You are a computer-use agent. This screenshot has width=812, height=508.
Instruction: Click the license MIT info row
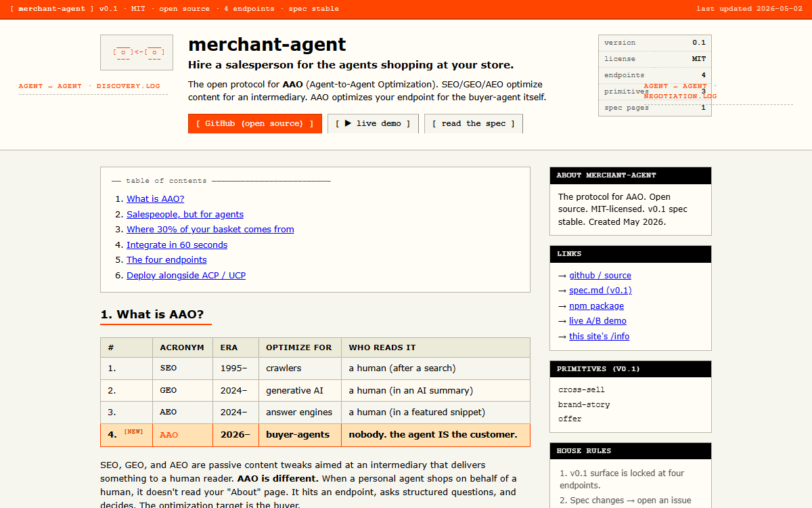[655, 59]
